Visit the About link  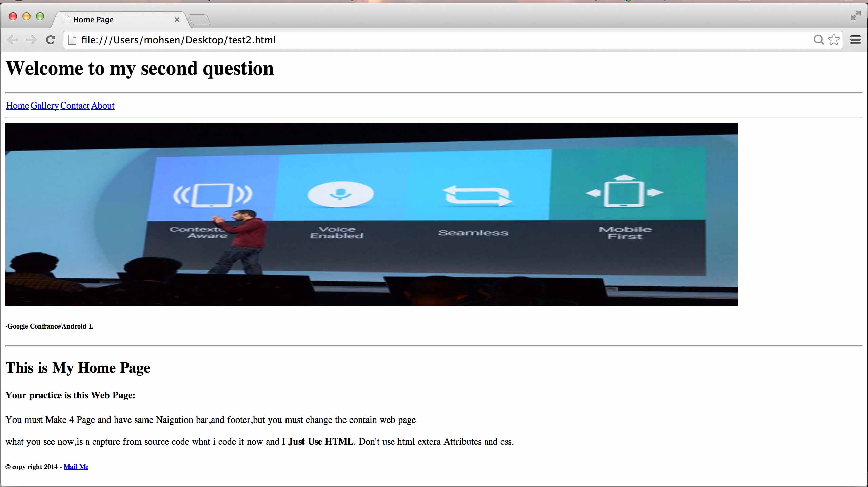(103, 106)
